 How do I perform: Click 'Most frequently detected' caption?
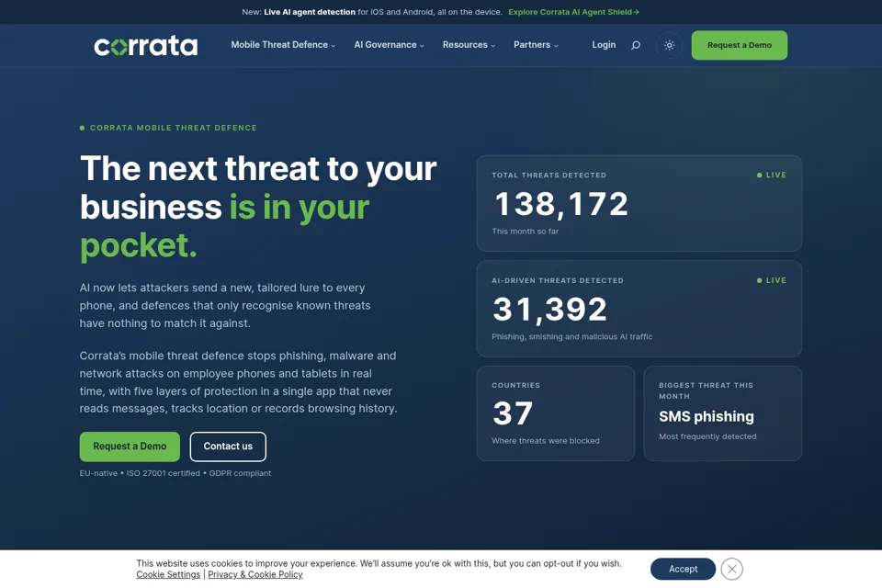point(707,436)
